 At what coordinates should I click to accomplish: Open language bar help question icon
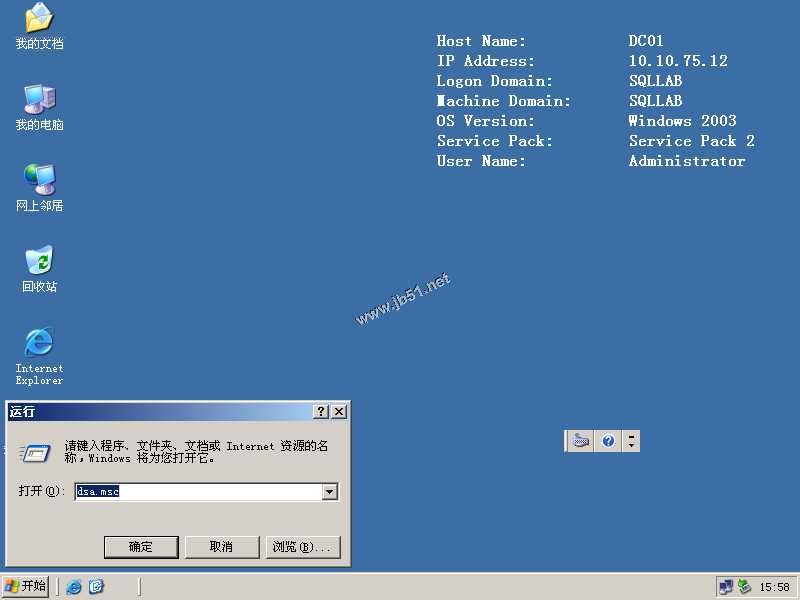[608, 441]
